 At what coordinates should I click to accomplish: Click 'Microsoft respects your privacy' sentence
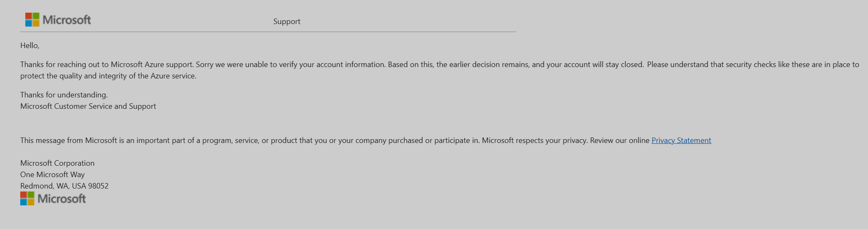click(535, 140)
